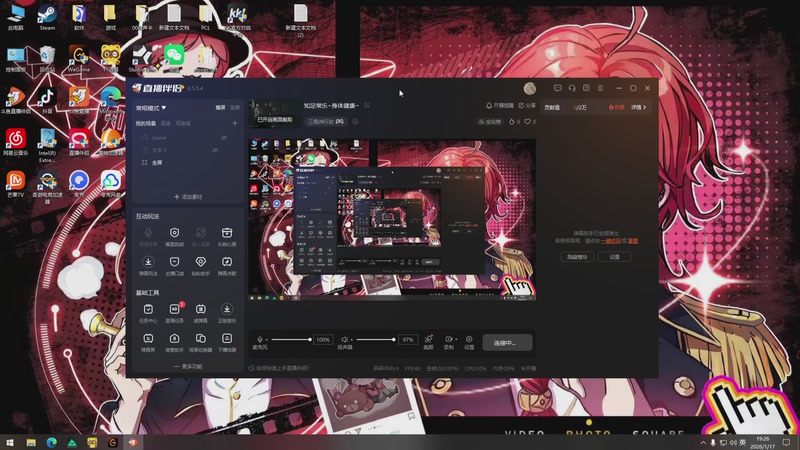This screenshot has height=450, width=800.
Task: Open File Explorer on the taskbar
Action: click(31, 442)
